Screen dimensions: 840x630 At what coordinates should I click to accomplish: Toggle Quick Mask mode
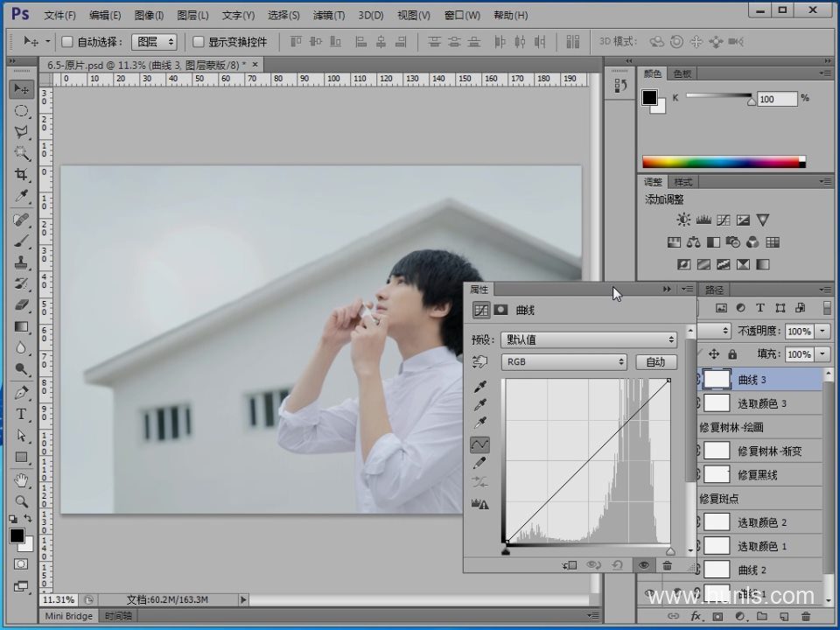(21, 564)
